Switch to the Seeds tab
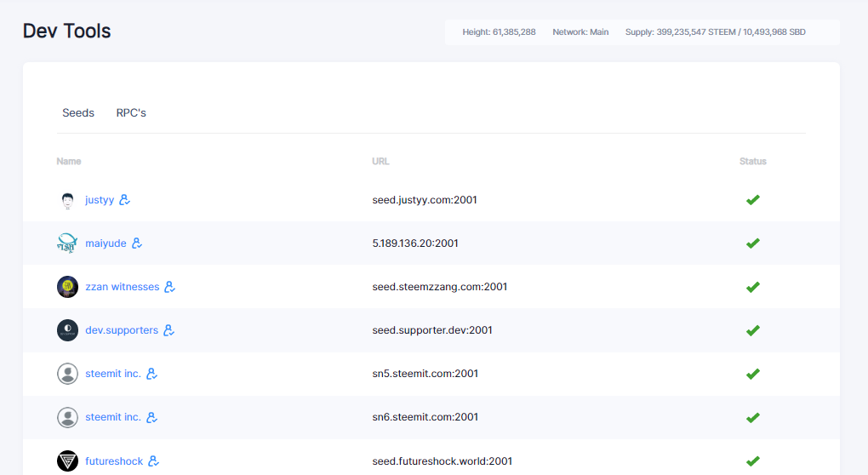This screenshot has width=868, height=475. tap(78, 113)
